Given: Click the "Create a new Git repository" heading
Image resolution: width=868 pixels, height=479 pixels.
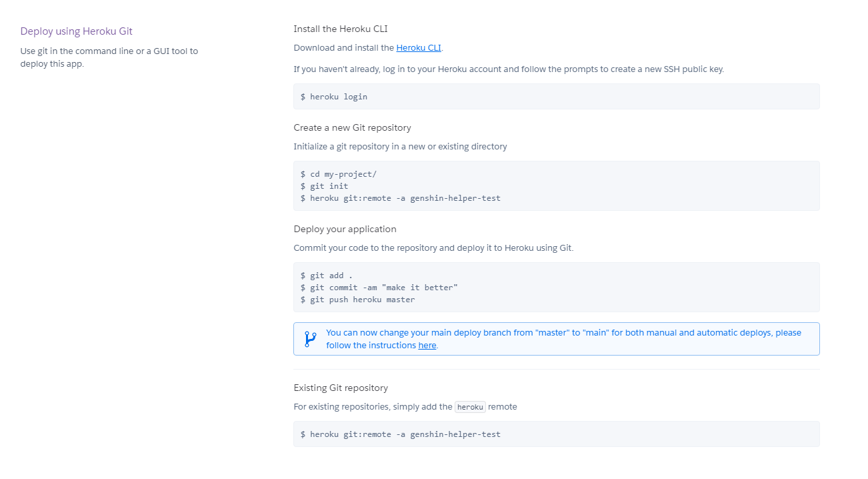Looking at the screenshot, I should click(x=352, y=127).
